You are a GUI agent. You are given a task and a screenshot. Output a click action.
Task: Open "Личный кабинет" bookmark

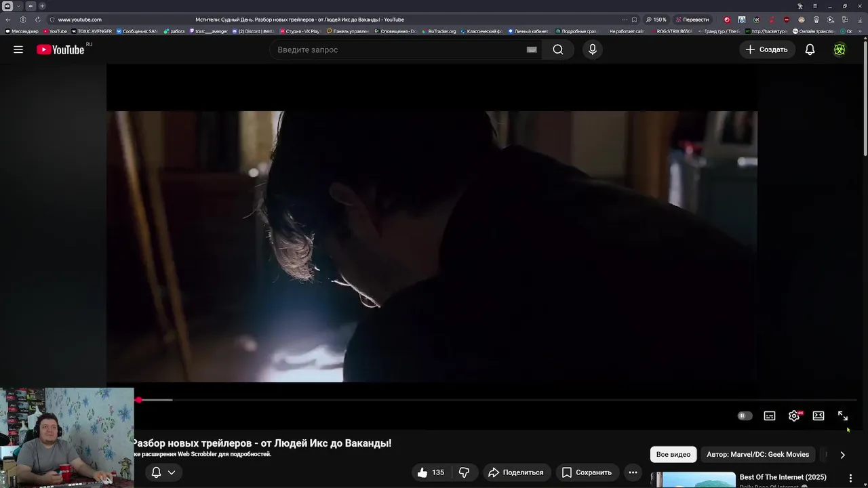point(528,31)
